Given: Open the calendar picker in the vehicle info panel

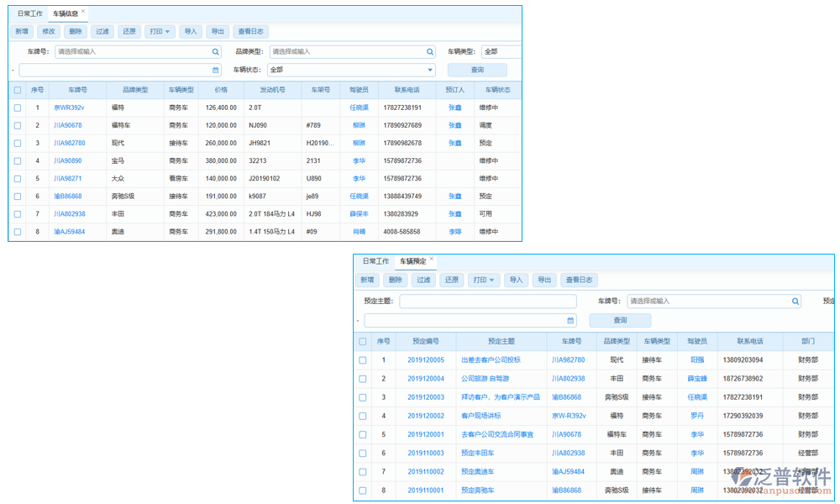Looking at the screenshot, I should (x=216, y=71).
